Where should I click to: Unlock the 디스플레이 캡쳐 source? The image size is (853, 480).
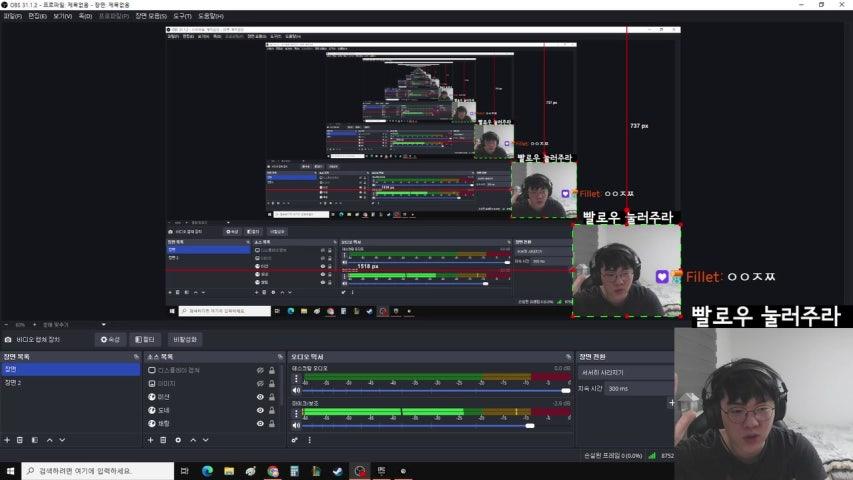tap(272, 370)
